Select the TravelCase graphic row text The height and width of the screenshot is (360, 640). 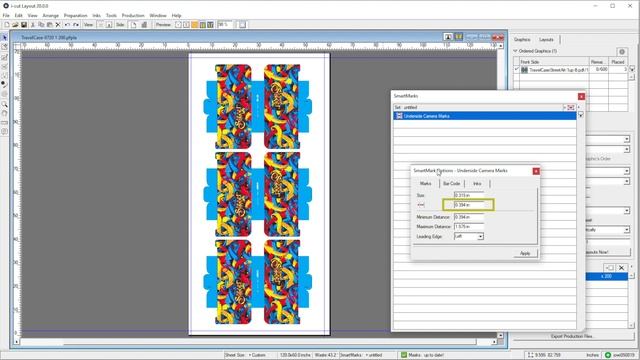pyautogui.click(x=559, y=70)
